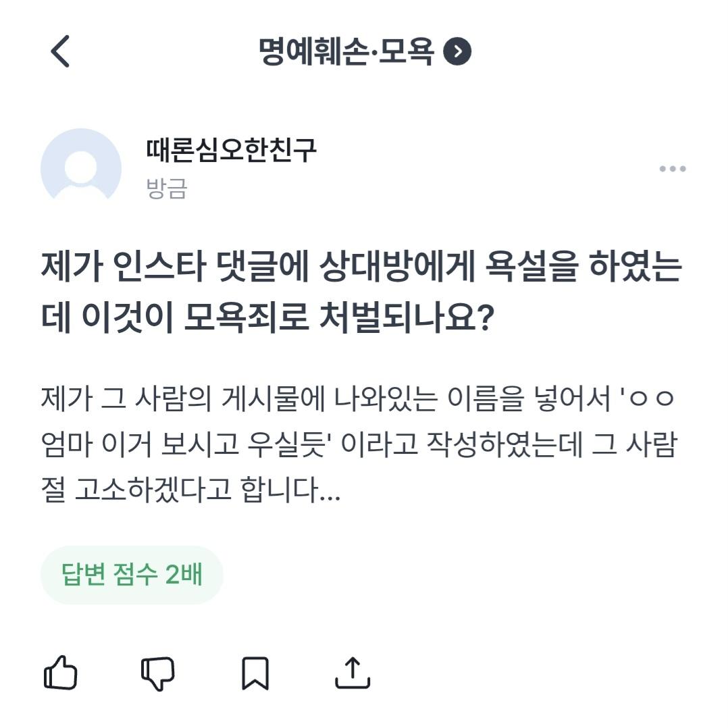Tap the body line starting 제가 그 사람의 게시물에
728x728 pixels.
pyautogui.click(x=358, y=401)
